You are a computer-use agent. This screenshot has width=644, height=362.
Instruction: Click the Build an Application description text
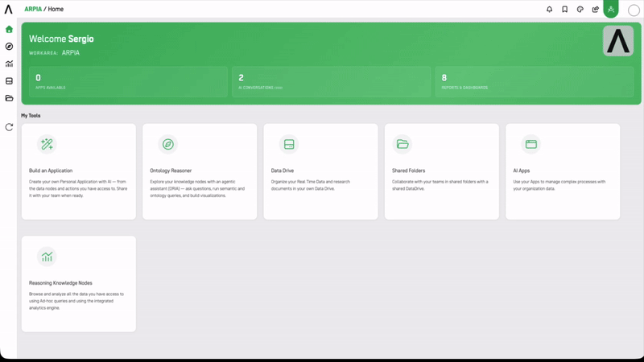(x=78, y=188)
